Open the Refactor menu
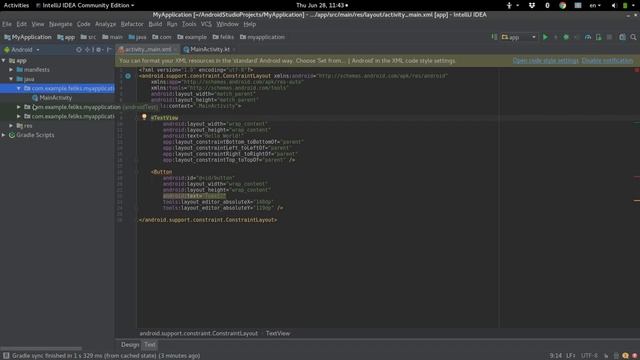 pos(132,24)
